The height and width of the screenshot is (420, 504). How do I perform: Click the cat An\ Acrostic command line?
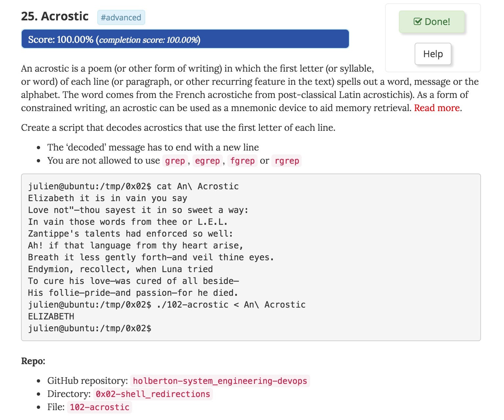133,186
